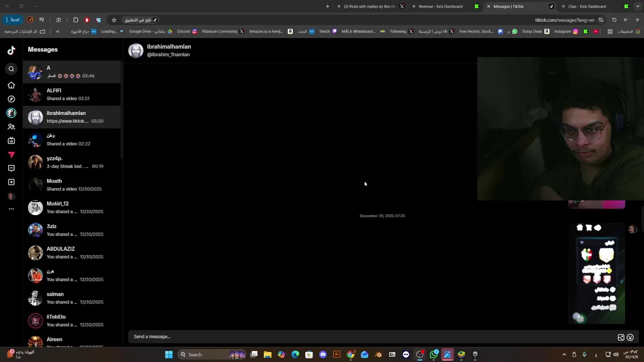
Task: Open the pink Messages icon in sidebar
Action: point(11,155)
